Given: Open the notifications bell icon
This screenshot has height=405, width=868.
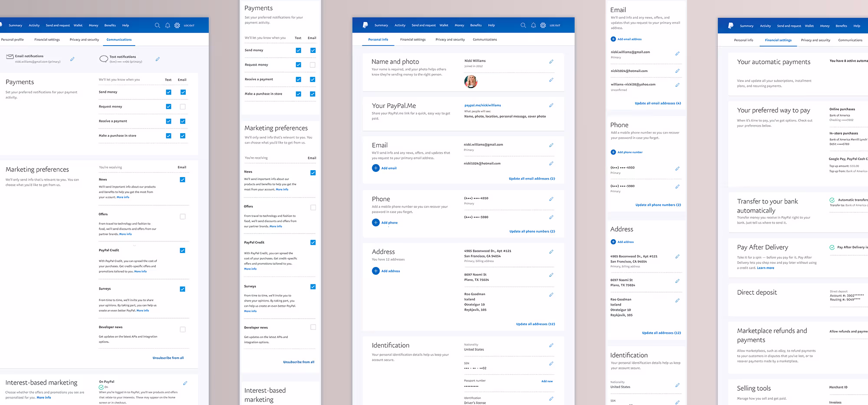Looking at the screenshot, I should pos(533,25).
